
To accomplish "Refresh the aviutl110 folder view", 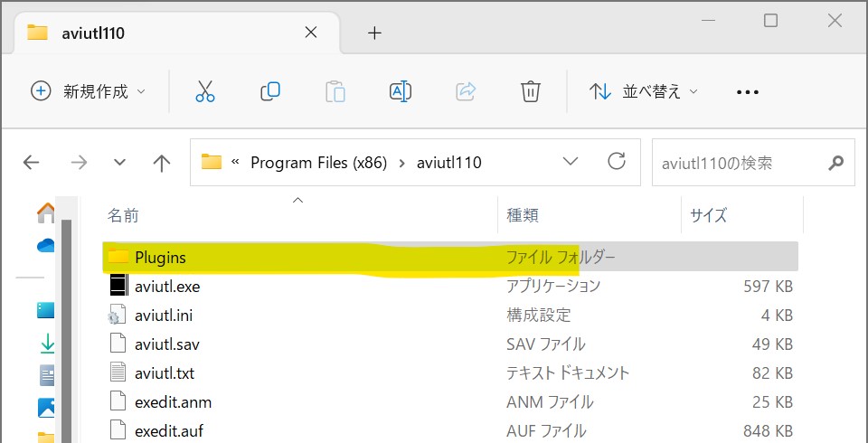I will pyautogui.click(x=616, y=161).
